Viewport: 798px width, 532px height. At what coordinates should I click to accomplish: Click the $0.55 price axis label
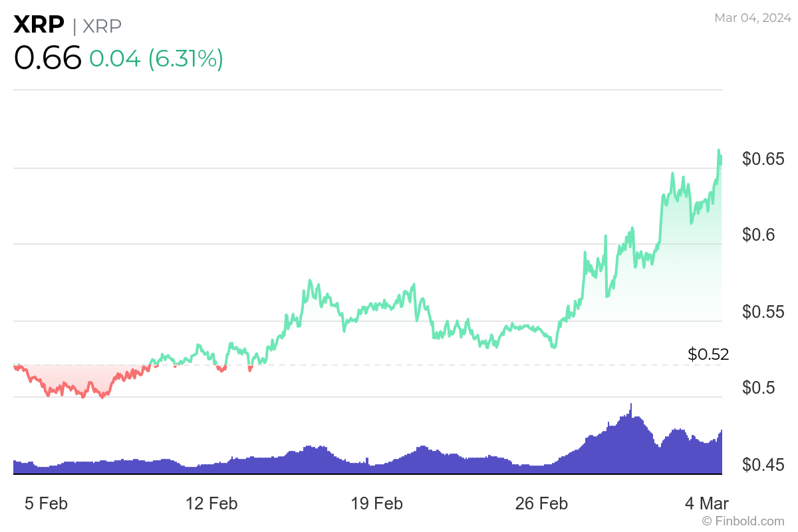point(763,312)
